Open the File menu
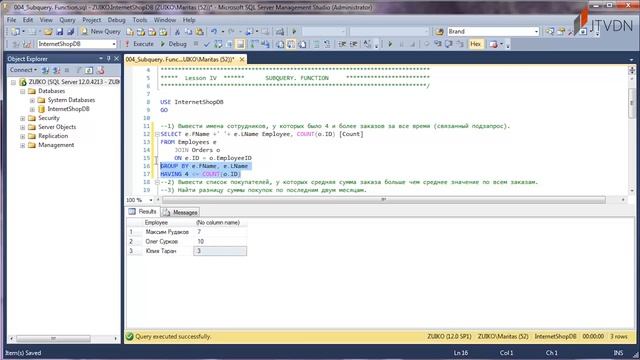The image size is (640, 360). [11, 20]
